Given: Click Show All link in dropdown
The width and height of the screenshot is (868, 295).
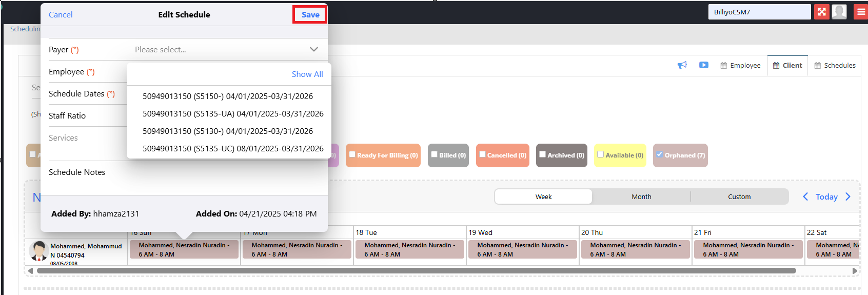Looking at the screenshot, I should click(307, 74).
